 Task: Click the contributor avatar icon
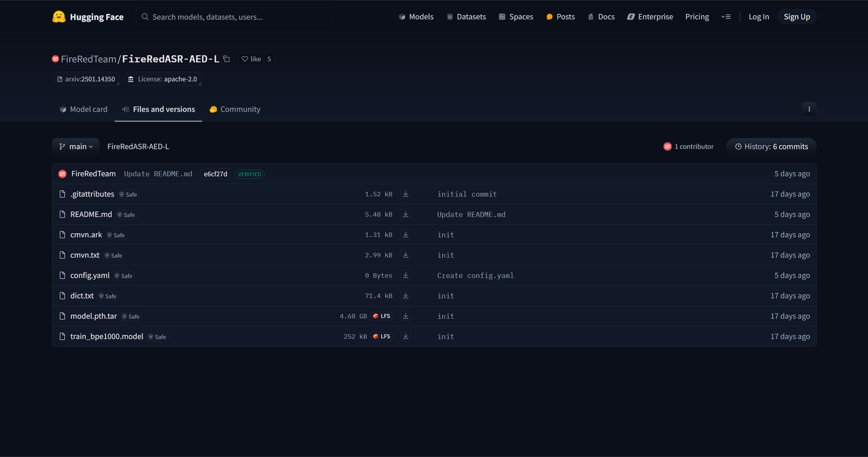(x=667, y=146)
